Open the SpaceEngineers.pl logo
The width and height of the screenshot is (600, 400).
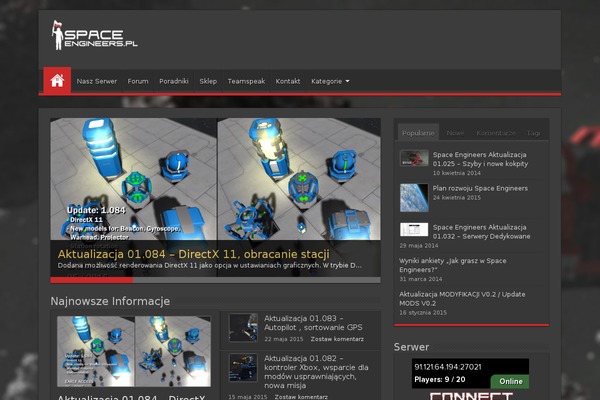[x=95, y=35]
